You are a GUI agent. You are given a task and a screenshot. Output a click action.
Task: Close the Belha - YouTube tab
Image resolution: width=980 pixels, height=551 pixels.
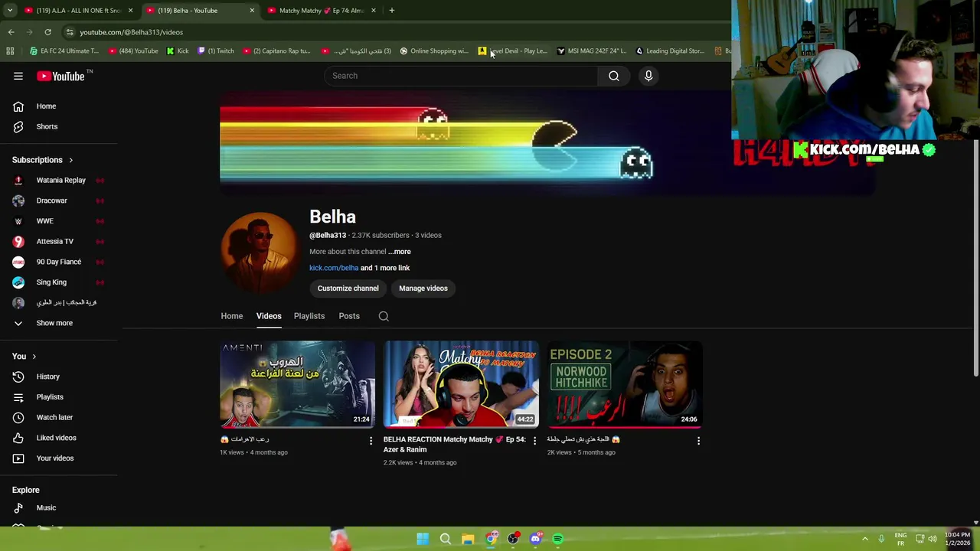pyautogui.click(x=252, y=11)
